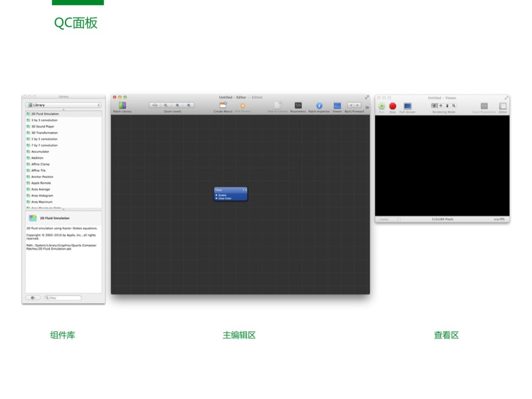
Task: Click the gear action button below the library
Action: 33,298
